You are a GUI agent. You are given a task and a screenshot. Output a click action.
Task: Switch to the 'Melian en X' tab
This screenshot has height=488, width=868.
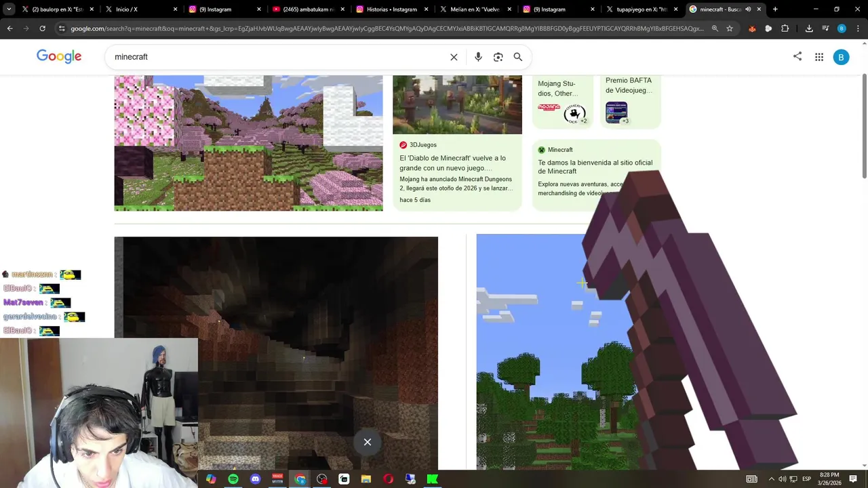pyautogui.click(x=475, y=9)
